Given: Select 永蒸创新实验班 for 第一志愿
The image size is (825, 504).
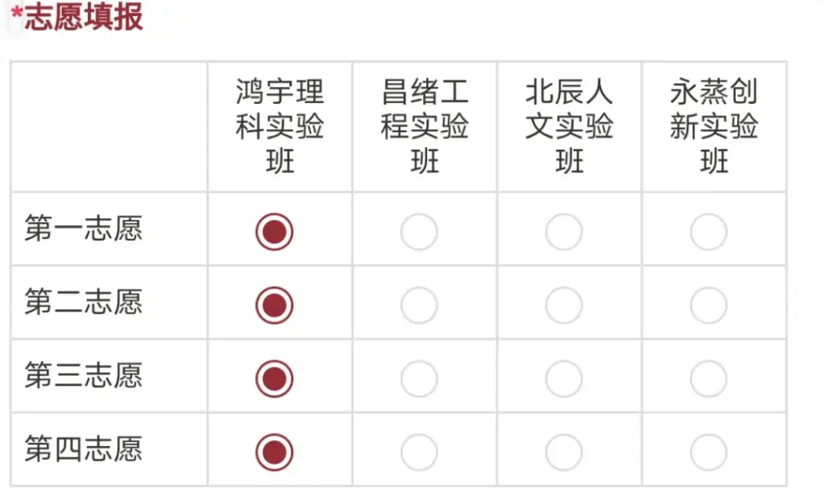Looking at the screenshot, I should tap(709, 233).
